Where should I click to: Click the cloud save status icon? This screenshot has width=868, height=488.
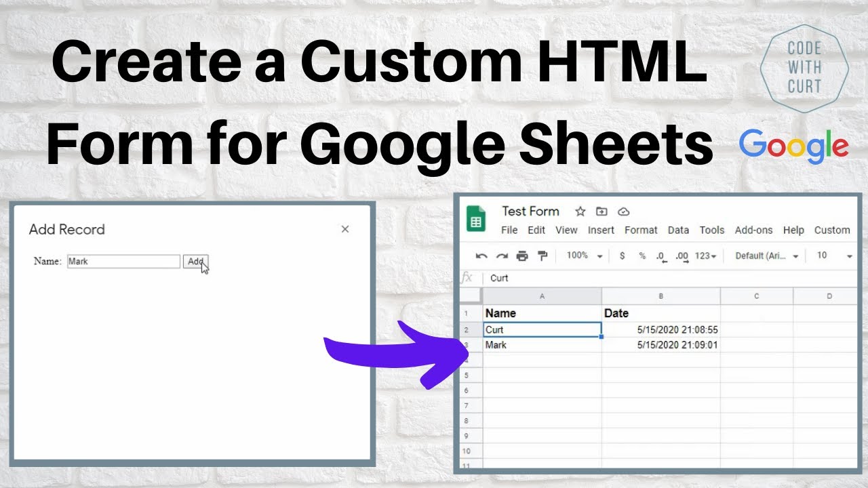point(624,211)
